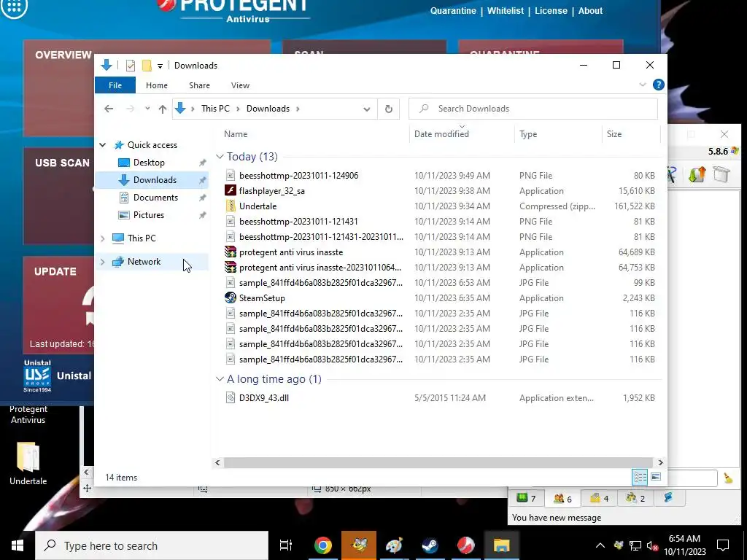The image size is (747, 560).
Task: Expand the Network tree node
Action: pos(102,262)
